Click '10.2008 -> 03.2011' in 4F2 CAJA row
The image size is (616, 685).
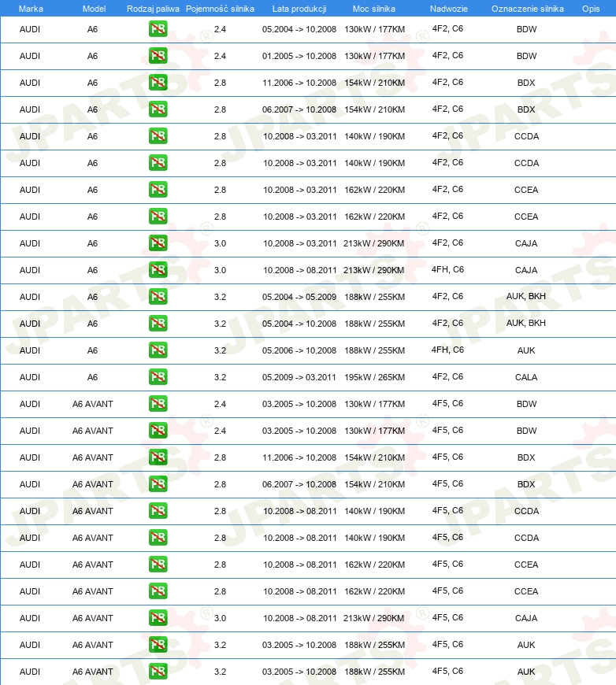tap(300, 243)
